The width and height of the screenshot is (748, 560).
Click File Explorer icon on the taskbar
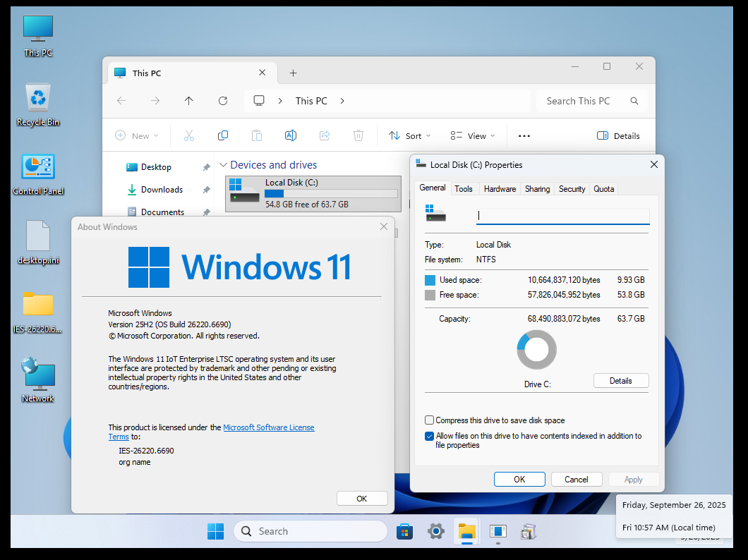[x=467, y=531]
